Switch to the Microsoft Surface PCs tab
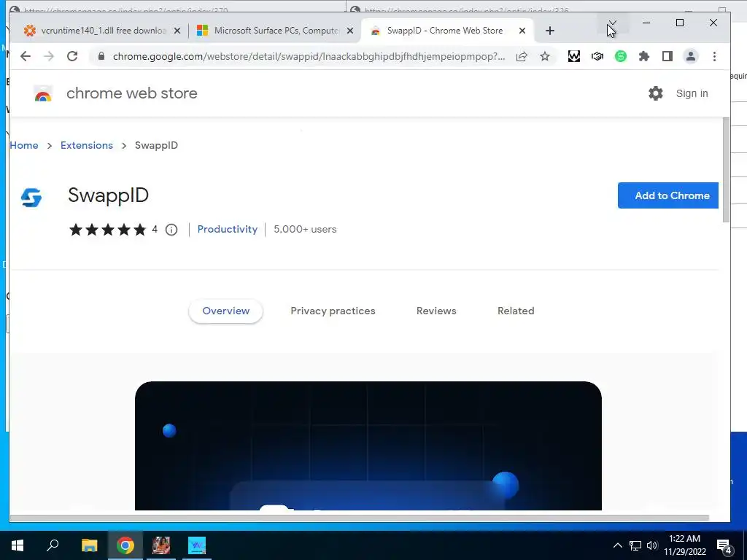This screenshot has width=747, height=560. (x=275, y=31)
